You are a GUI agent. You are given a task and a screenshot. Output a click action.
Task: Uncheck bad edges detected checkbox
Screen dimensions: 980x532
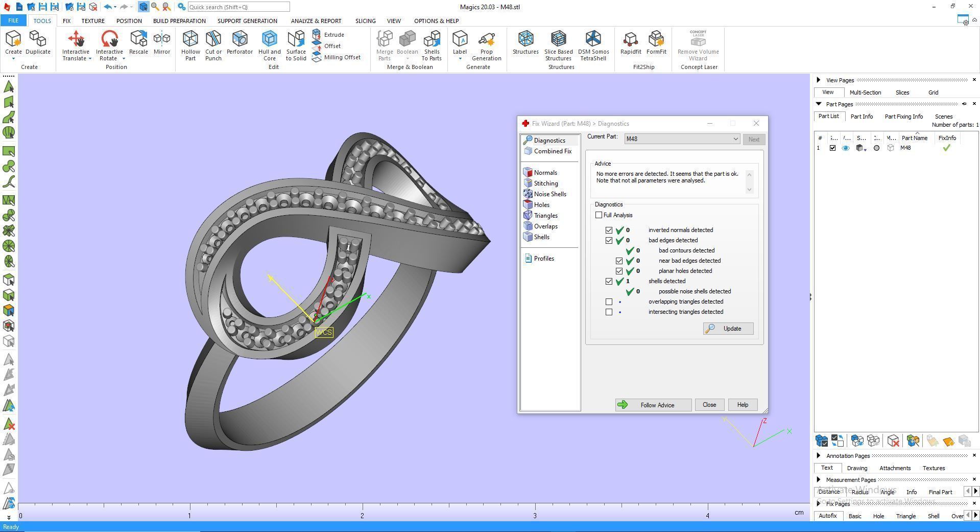point(609,241)
